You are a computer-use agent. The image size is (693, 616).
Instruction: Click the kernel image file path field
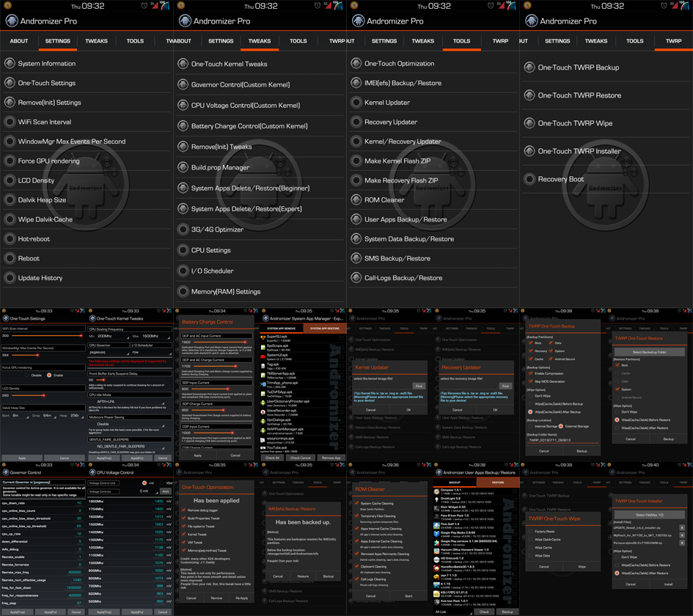382,386
